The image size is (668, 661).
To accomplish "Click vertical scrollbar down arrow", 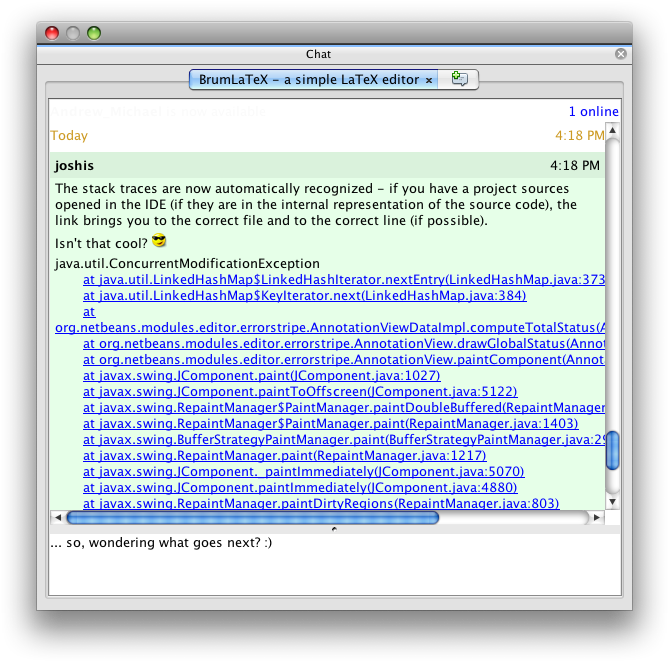I will (613, 502).
